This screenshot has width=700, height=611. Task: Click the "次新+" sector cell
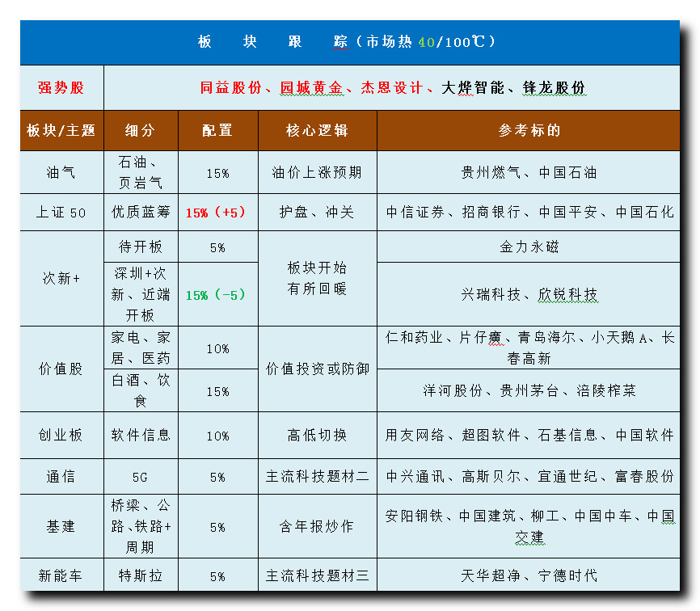61,278
